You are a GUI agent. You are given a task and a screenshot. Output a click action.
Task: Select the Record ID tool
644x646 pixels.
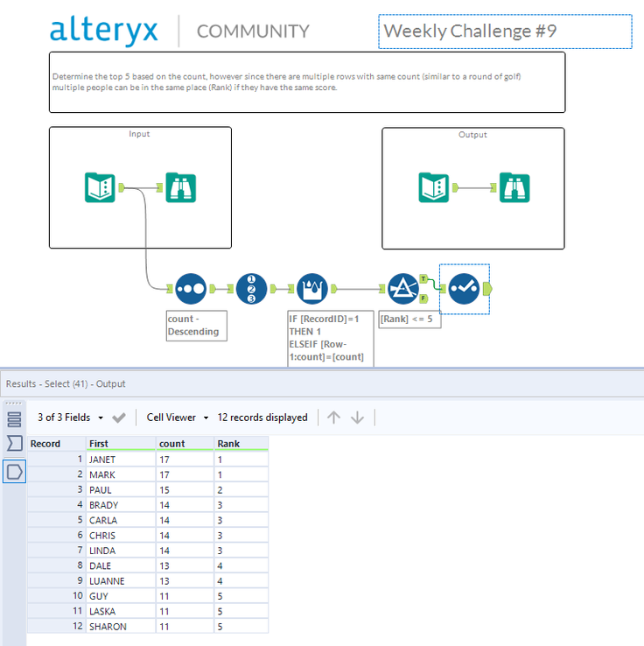(251, 289)
